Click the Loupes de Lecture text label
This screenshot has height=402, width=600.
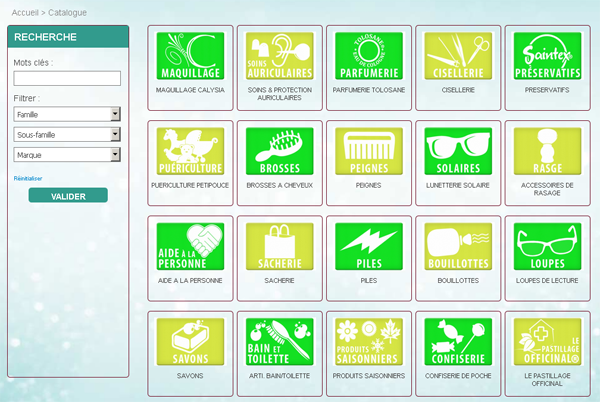(x=546, y=281)
